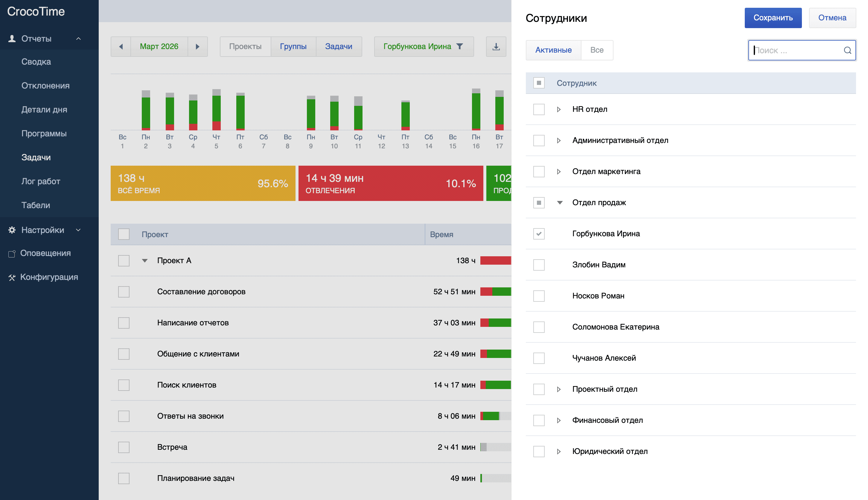This screenshot has height=500, width=868.
Task: Expand the Настройки sidebar section
Action: (78, 230)
